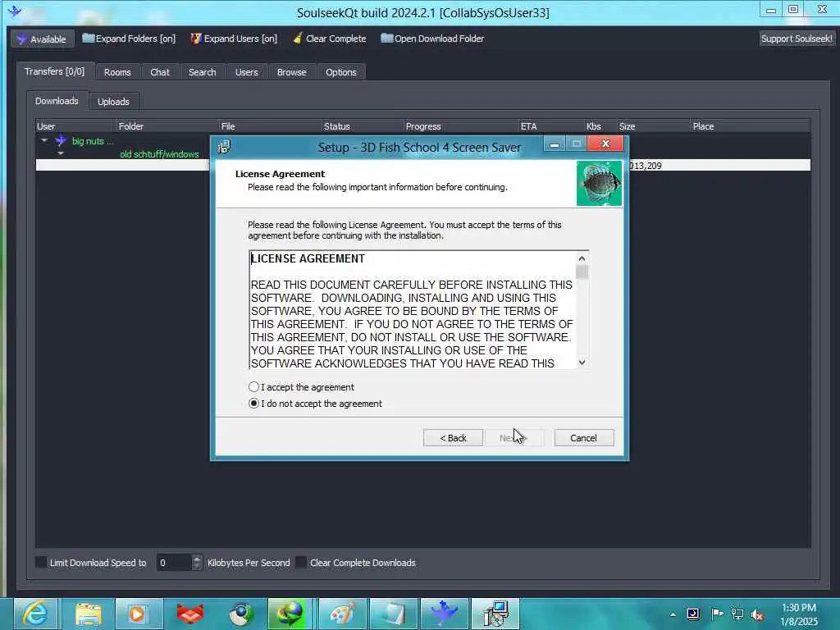Click the Setup title bar installer icon
This screenshot has width=840, height=630.
224,147
